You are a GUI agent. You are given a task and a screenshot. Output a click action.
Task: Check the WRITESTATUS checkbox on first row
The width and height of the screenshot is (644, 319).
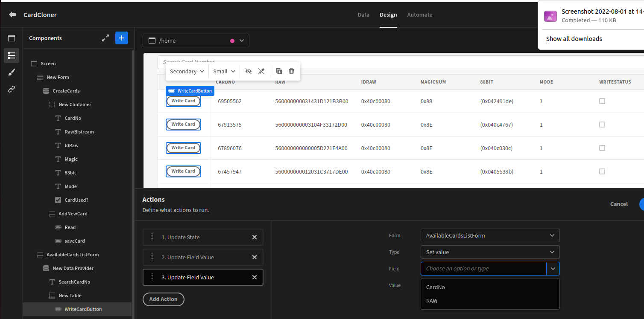pyautogui.click(x=602, y=101)
